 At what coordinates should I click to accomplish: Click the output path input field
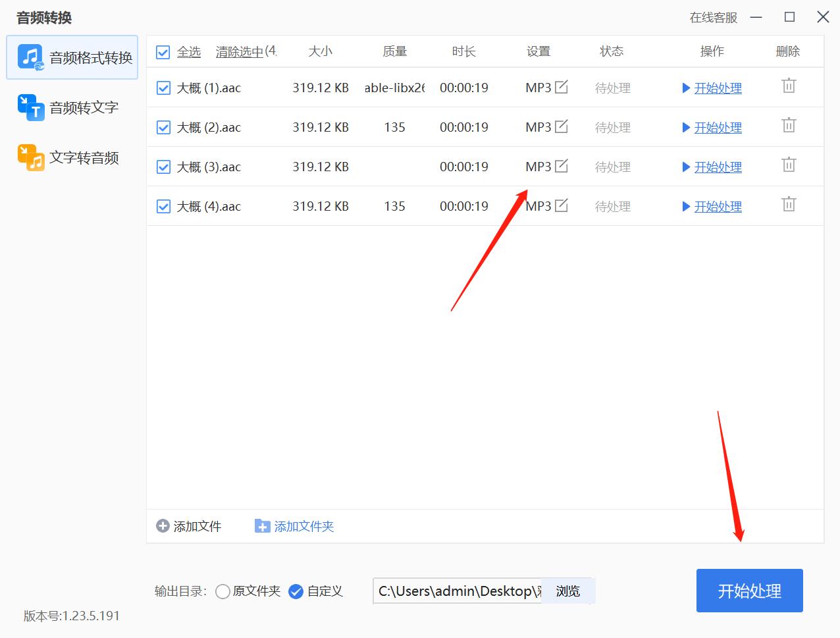[458, 591]
